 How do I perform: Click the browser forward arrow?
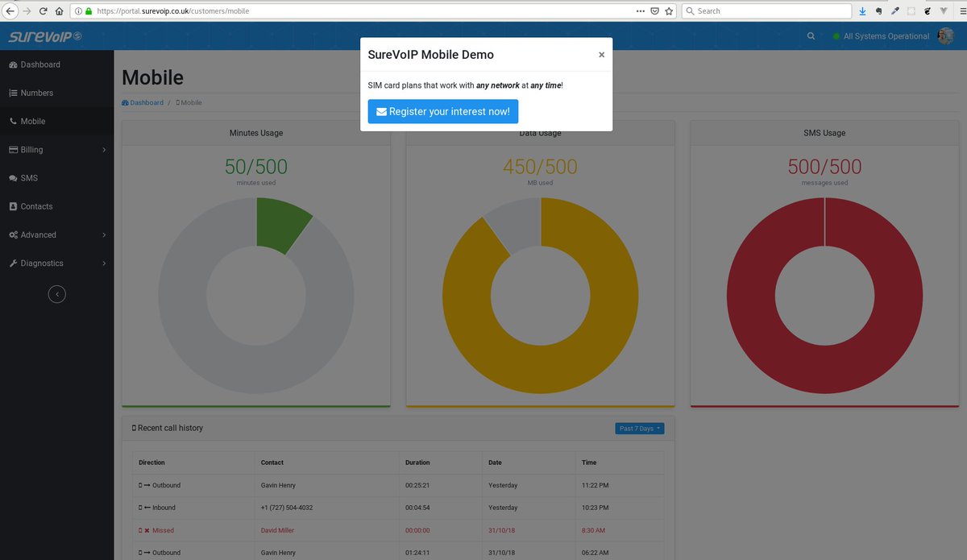(x=27, y=11)
